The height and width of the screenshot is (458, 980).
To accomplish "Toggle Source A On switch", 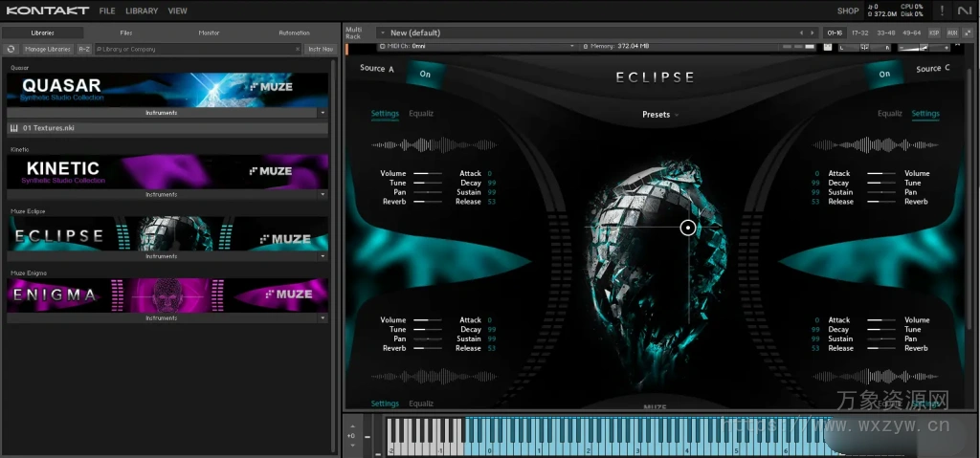I will point(424,74).
